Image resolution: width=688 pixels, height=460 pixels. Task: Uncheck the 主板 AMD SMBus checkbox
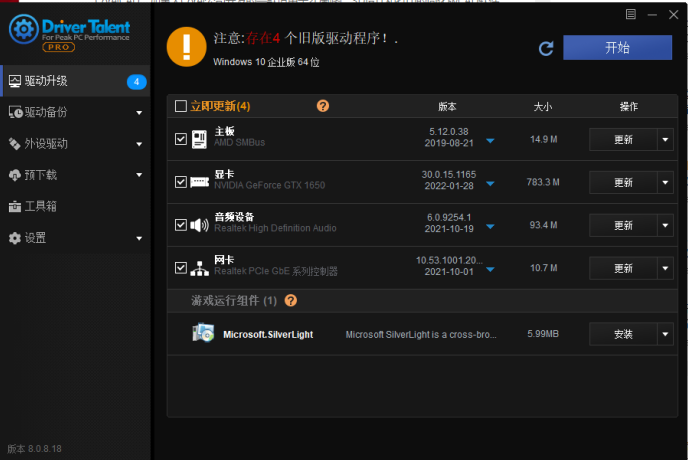pos(181,139)
